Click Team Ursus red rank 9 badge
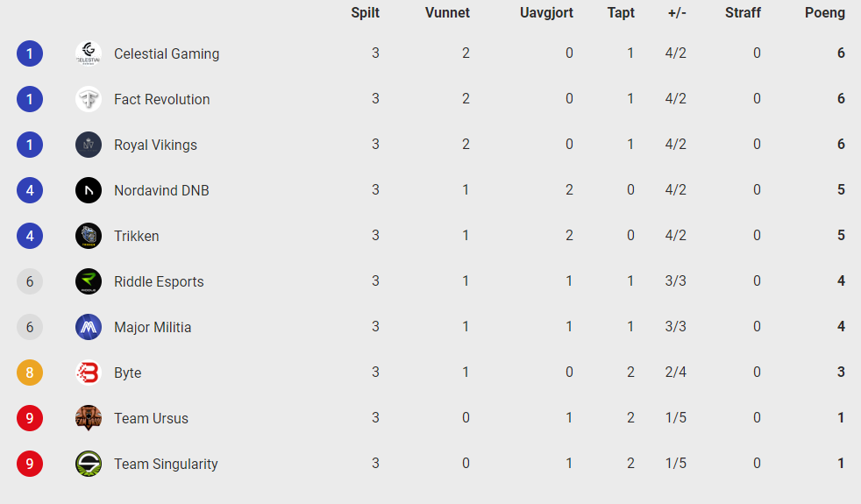This screenshot has width=861, height=504. pos(30,418)
